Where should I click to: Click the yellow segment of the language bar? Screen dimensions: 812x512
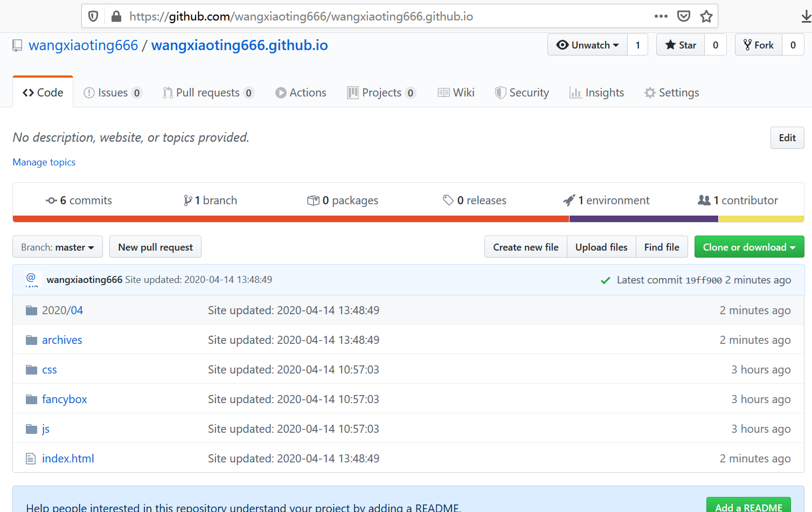tap(761, 219)
